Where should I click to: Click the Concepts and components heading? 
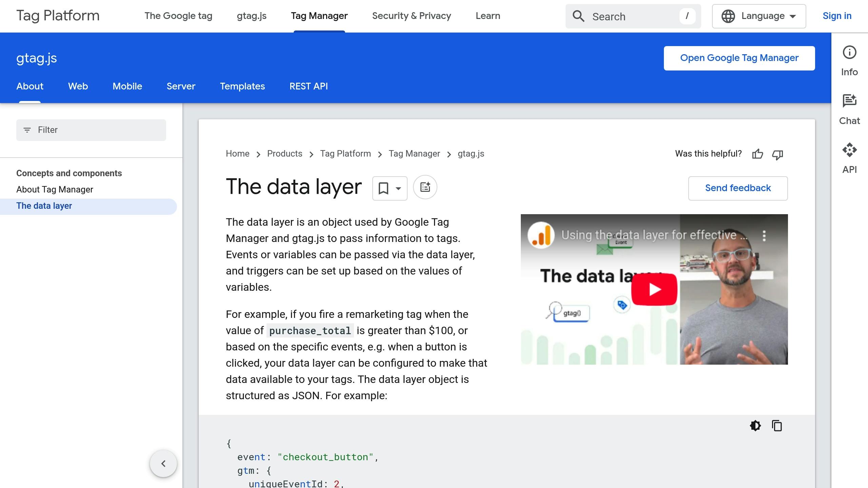tap(69, 173)
